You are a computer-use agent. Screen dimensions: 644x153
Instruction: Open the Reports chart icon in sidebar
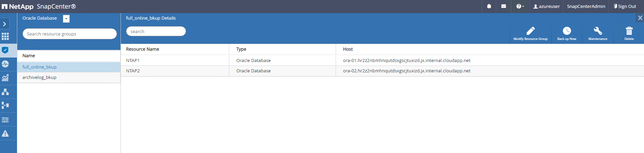click(5, 78)
